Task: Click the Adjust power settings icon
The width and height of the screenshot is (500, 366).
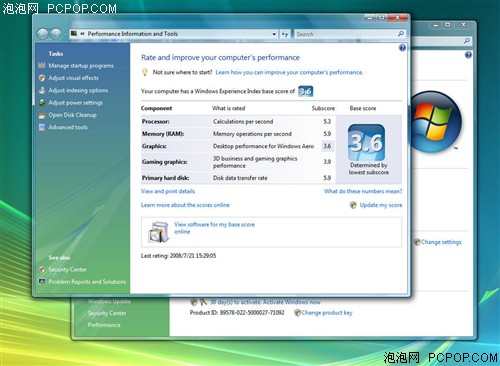Action: (42, 103)
